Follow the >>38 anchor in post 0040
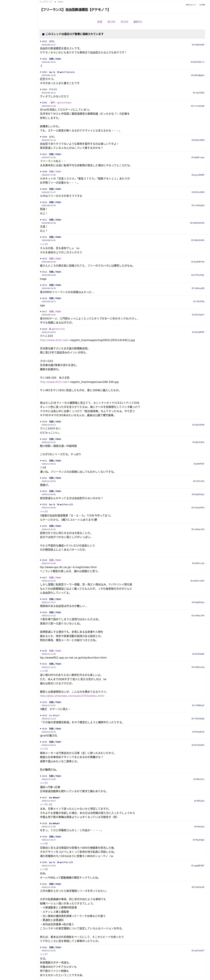 tap(44, 869)
